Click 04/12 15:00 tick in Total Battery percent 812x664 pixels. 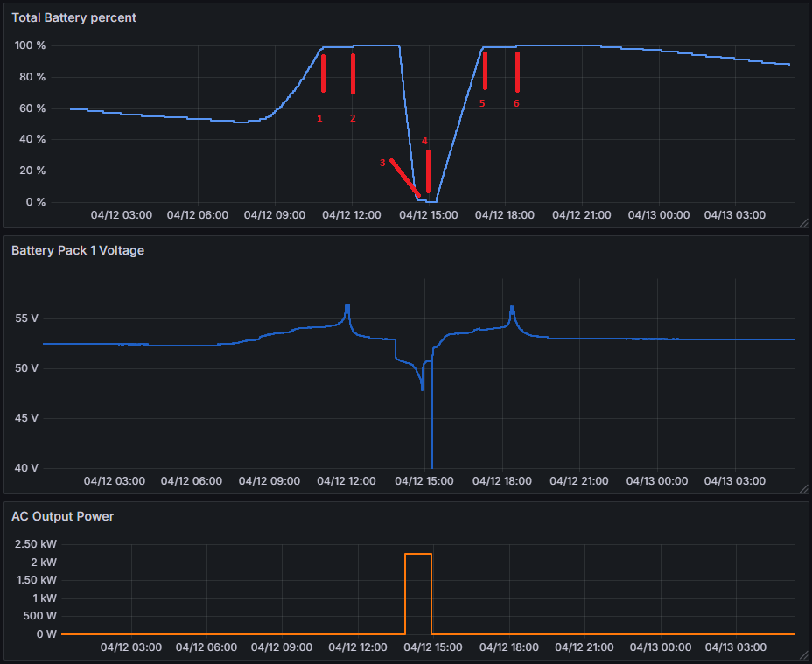click(x=428, y=215)
